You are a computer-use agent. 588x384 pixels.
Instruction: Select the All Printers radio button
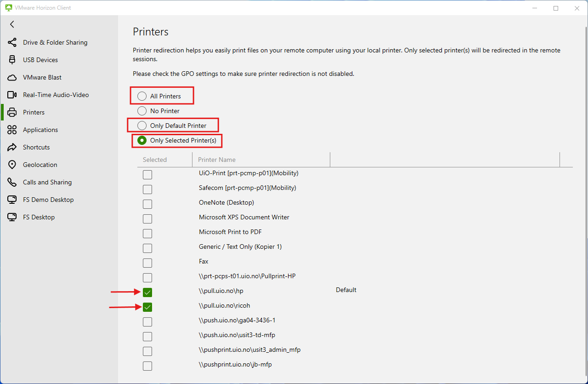click(x=142, y=96)
